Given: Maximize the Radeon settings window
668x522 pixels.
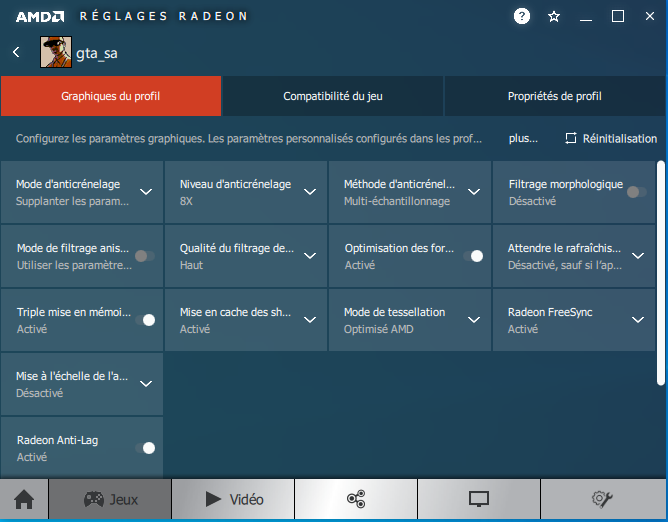Looking at the screenshot, I should (618, 17).
